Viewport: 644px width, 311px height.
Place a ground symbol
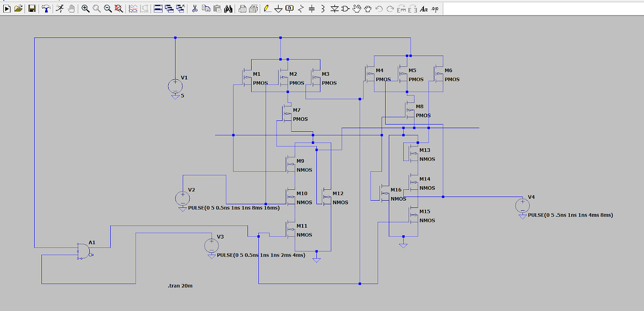pyautogui.click(x=278, y=8)
